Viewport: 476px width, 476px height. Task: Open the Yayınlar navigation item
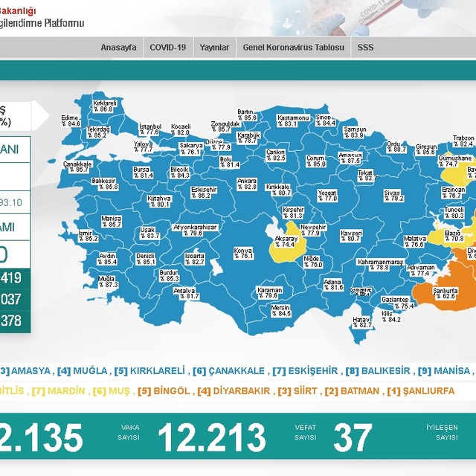point(214,47)
